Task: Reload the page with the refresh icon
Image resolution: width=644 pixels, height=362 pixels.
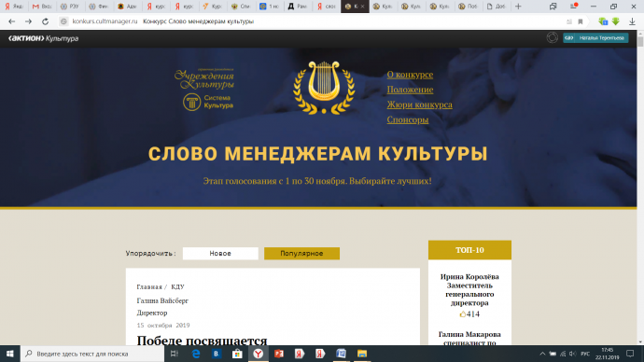Action: (x=45, y=21)
